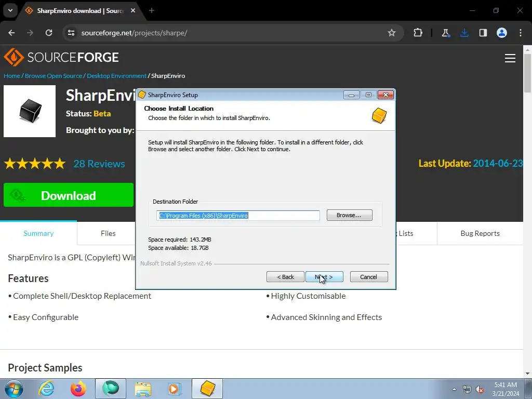Open Browse Open Source breadcrumb link
This screenshot has width=532, height=399.
click(54, 76)
